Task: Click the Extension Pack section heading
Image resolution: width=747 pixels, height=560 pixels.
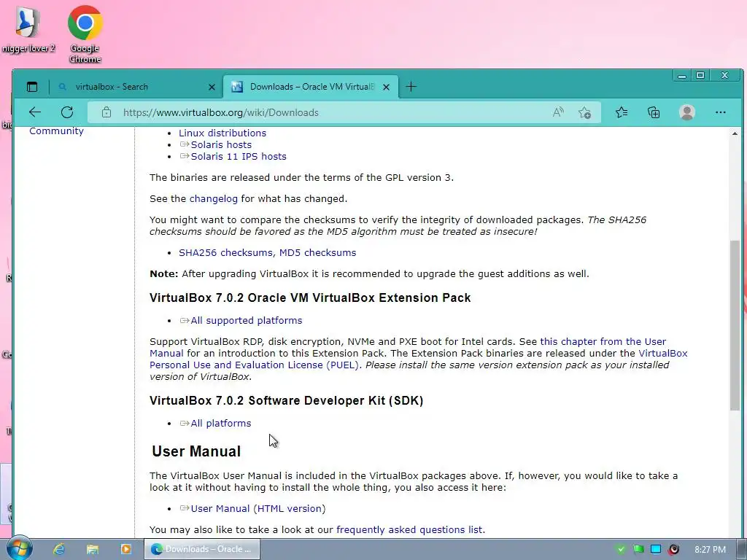Action: (x=310, y=297)
